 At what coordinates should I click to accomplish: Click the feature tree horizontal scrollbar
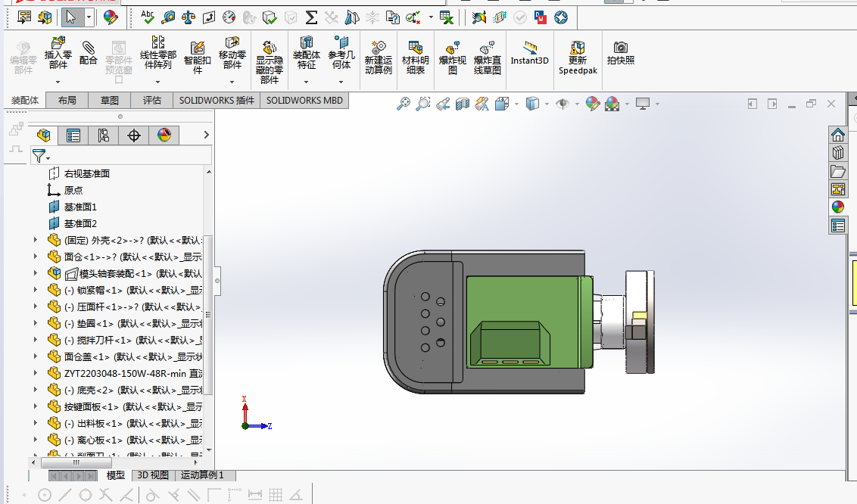click(x=76, y=462)
